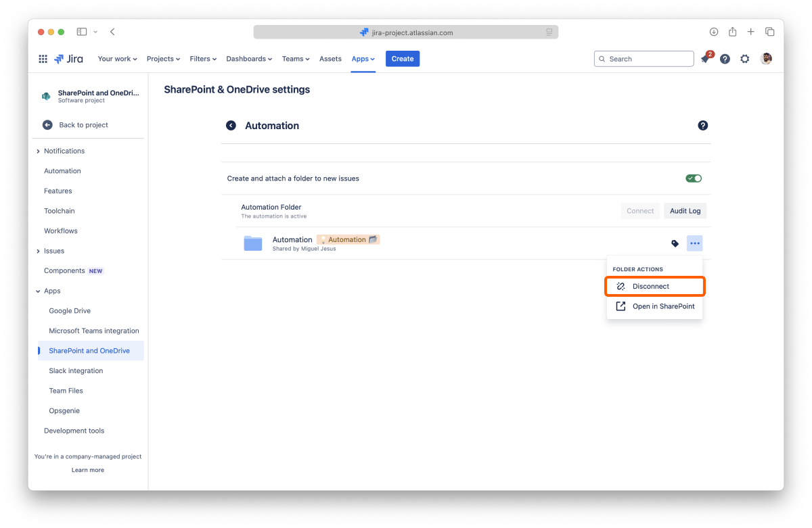Click the blue Create button
812x528 pixels.
point(403,59)
